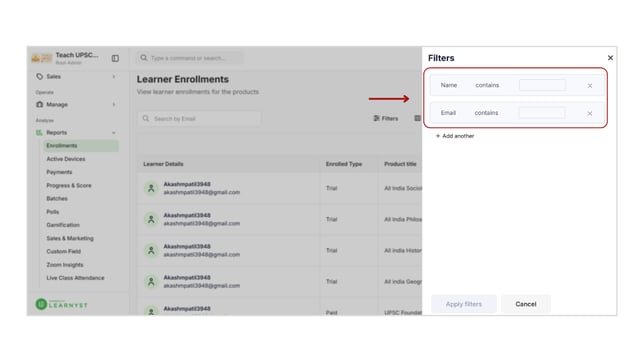The height and width of the screenshot is (362, 644).
Task: Click the UPSC Foundation product cell
Action: tap(402, 313)
